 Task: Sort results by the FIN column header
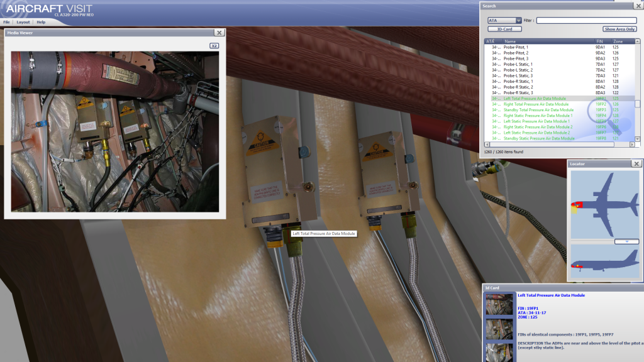[x=603, y=41]
